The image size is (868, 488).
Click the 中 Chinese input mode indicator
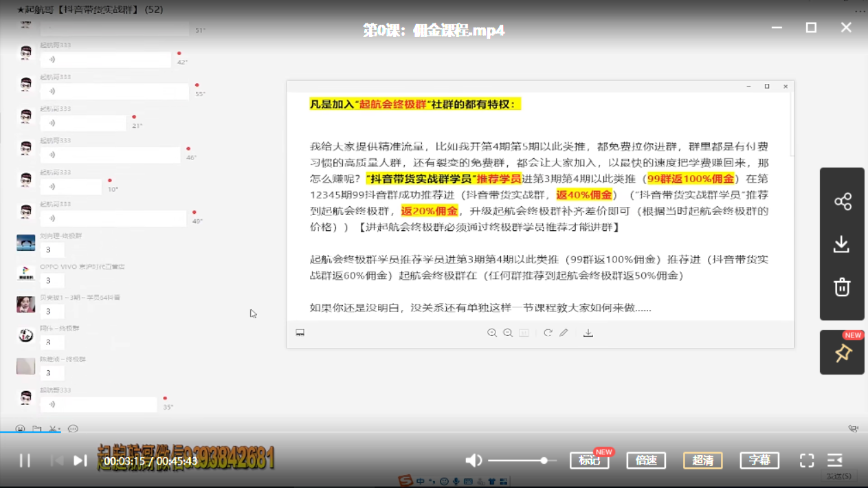(x=420, y=482)
